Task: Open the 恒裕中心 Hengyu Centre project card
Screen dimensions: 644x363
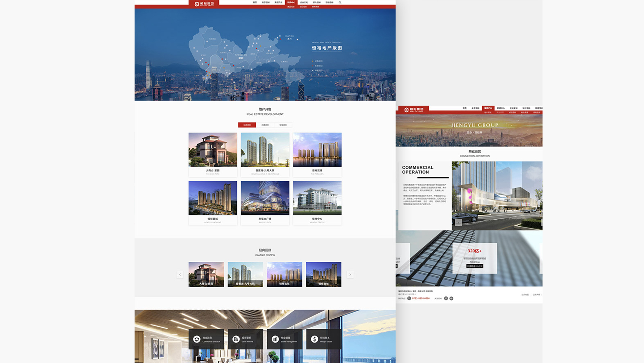Action: click(x=317, y=203)
